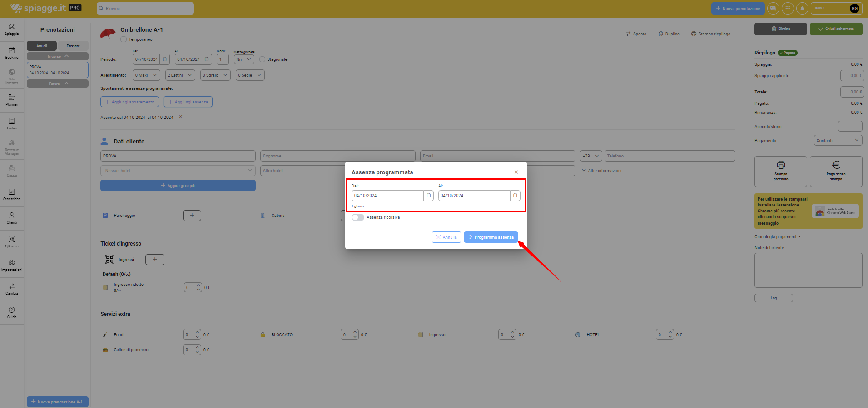868x408 pixels.
Task: Click Stampa riepilogo
Action: click(711, 34)
